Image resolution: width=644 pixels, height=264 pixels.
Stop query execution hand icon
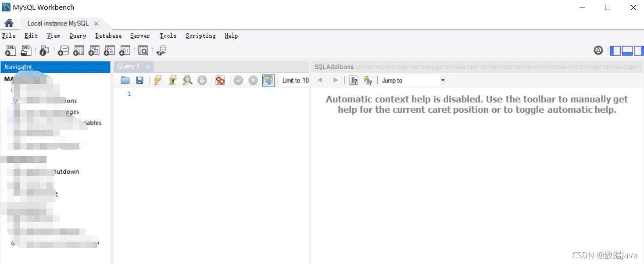coord(202,80)
